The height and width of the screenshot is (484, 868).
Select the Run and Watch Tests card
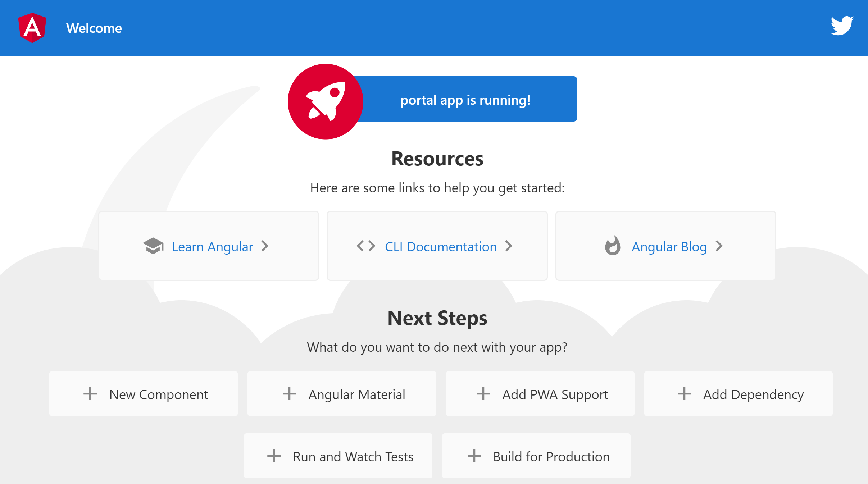tap(338, 456)
